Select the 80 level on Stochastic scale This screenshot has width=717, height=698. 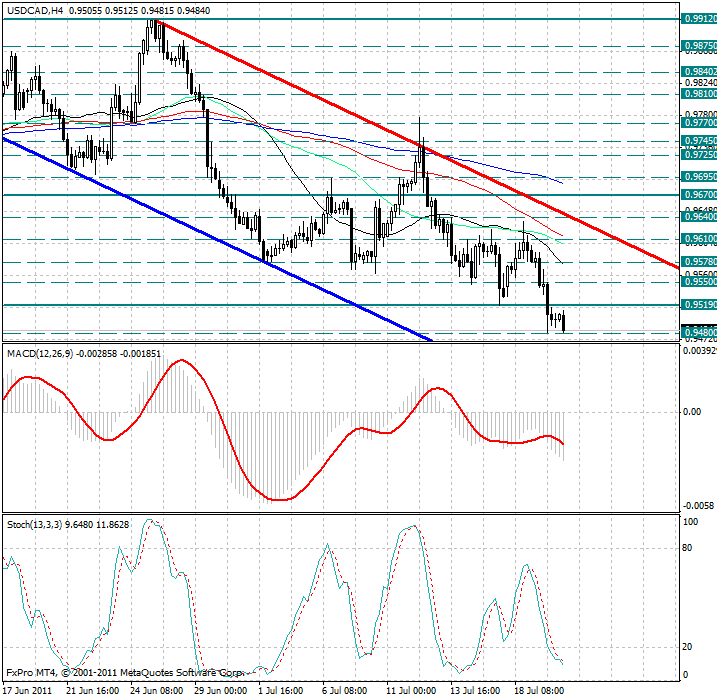(687, 548)
